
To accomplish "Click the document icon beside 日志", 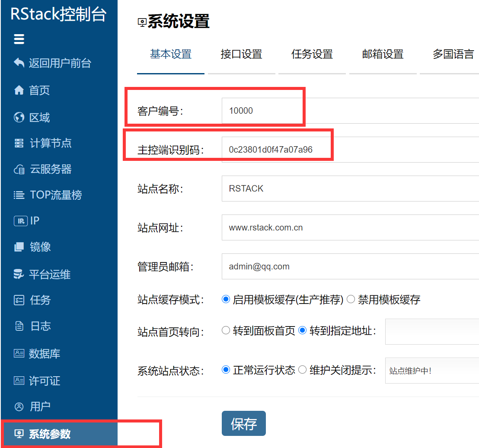I will coord(19,326).
